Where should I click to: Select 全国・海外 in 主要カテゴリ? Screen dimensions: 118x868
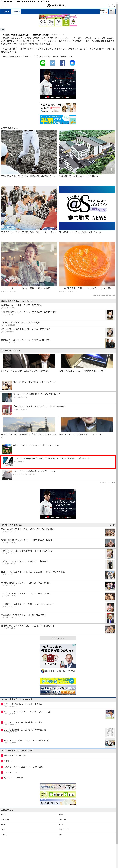click(x=29, y=820)
